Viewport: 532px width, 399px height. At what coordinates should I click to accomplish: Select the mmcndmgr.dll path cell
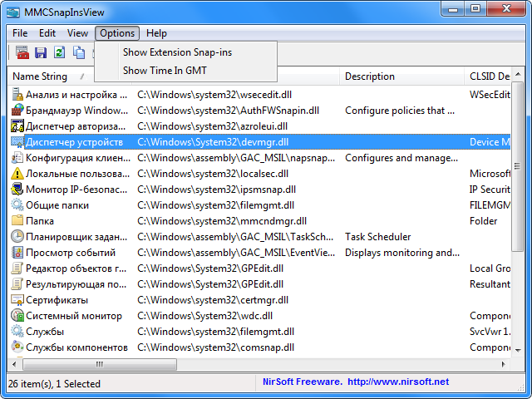coord(222,221)
